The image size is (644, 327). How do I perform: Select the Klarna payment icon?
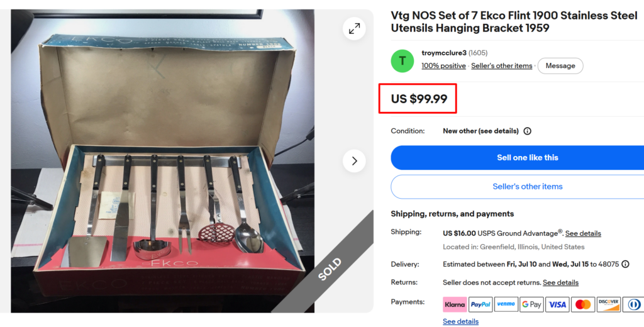pos(455,304)
